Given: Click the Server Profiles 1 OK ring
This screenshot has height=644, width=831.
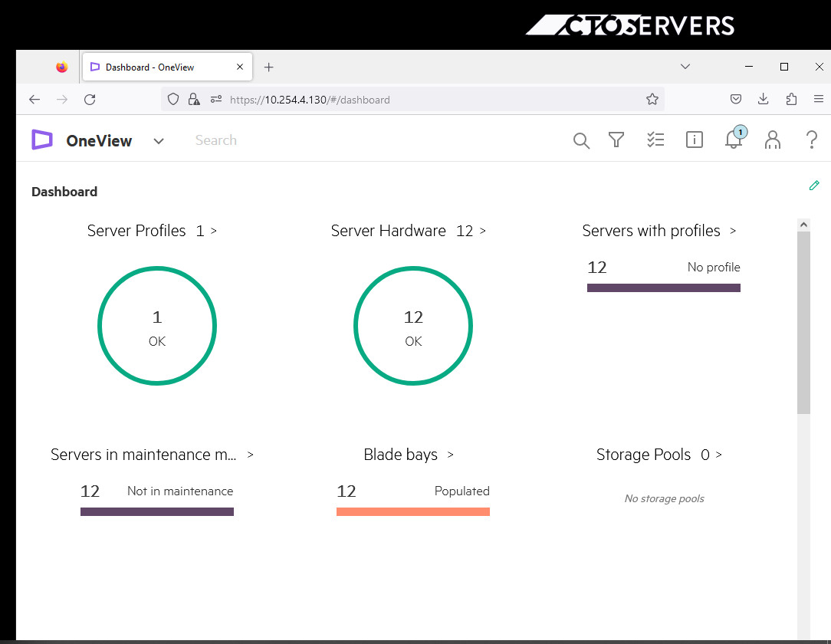Looking at the screenshot, I should coord(157,325).
